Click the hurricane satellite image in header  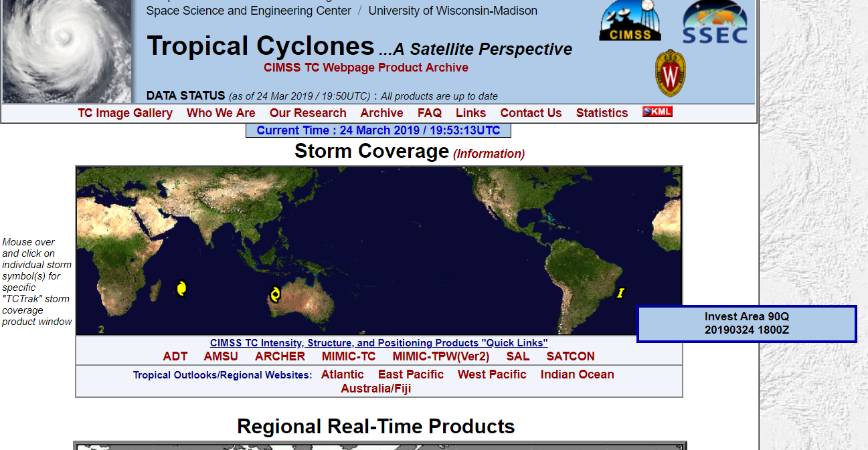tap(67, 51)
